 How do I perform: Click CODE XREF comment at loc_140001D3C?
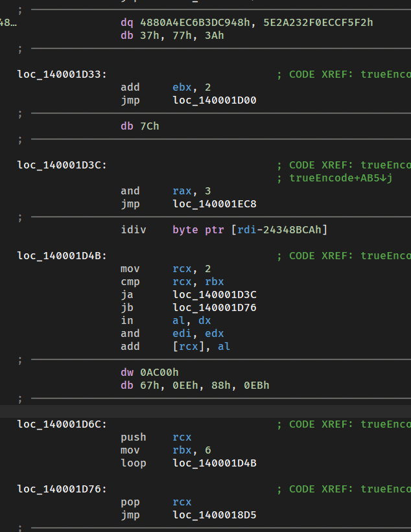point(344,165)
